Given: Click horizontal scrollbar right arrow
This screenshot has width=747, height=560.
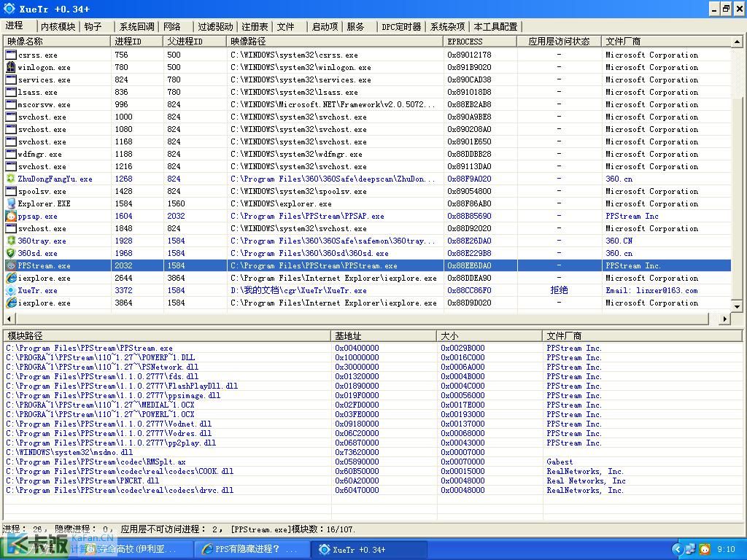Looking at the screenshot, I should coord(724,319).
